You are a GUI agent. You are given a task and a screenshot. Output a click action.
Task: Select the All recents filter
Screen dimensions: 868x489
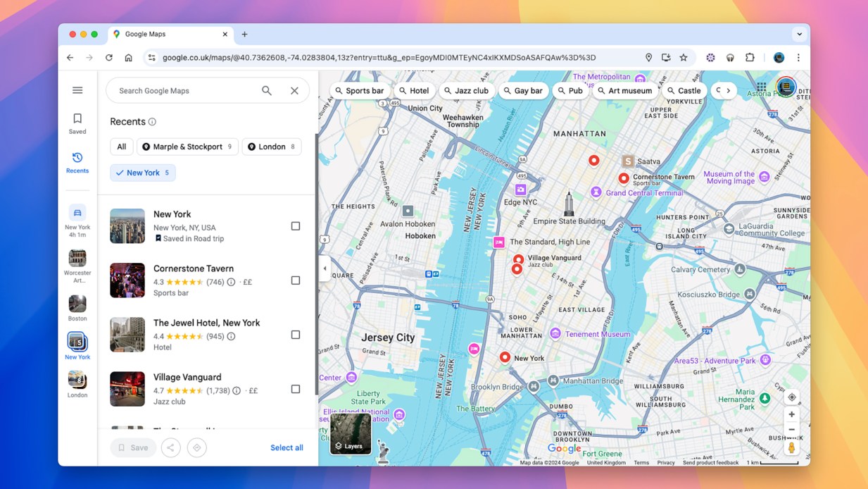click(121, 146)
